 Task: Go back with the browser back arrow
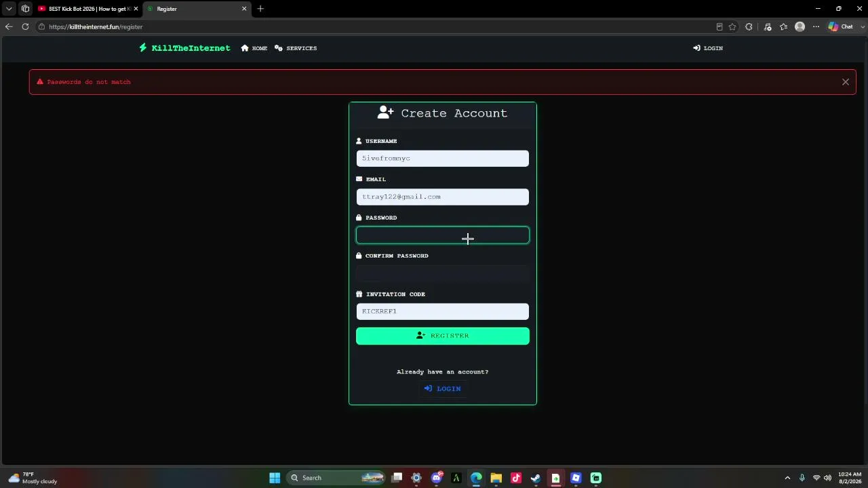click(x=9, y=26)
